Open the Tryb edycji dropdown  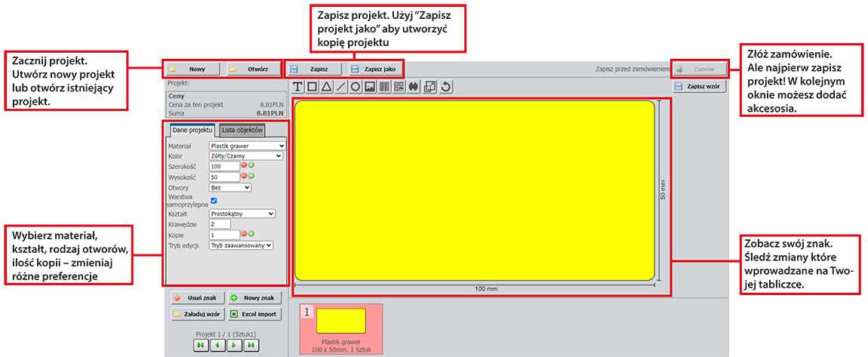[x=241, y=245]
